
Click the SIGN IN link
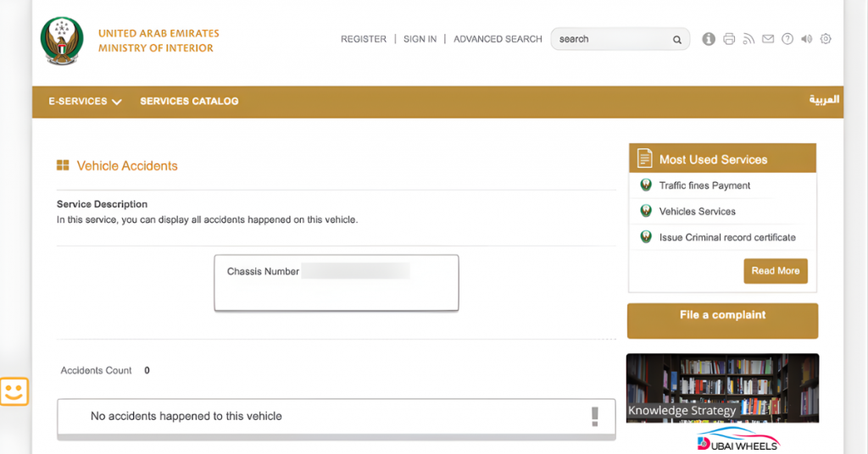[420, 39]
